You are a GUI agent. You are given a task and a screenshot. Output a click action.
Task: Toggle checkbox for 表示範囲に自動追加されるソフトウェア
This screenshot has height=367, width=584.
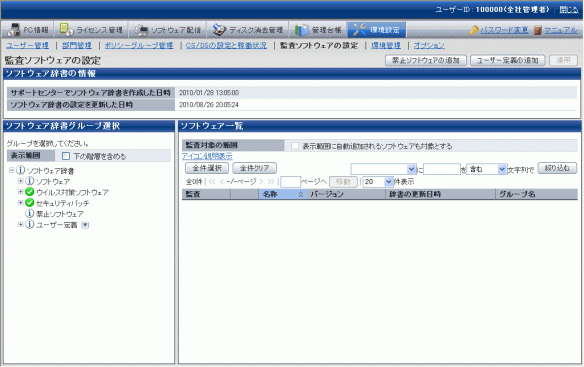(x=295, y=146)
